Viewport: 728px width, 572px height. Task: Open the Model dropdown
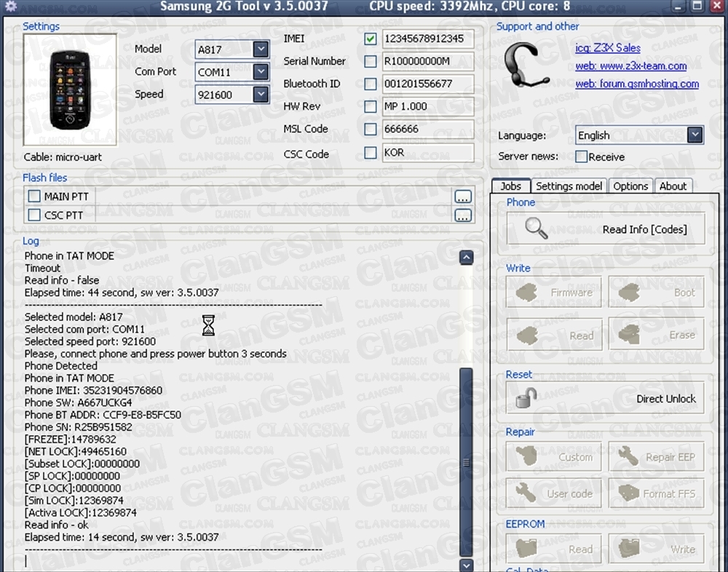261,49
